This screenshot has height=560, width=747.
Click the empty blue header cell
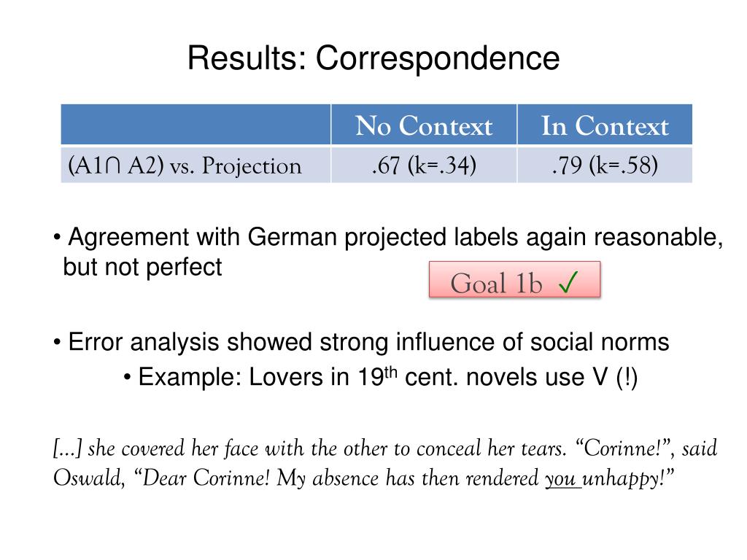(196, 125)
